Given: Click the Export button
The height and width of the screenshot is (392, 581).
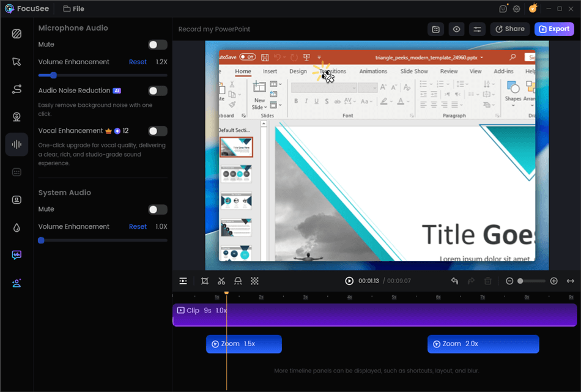Looking at the screenshot, I should [x=554, y=29].
